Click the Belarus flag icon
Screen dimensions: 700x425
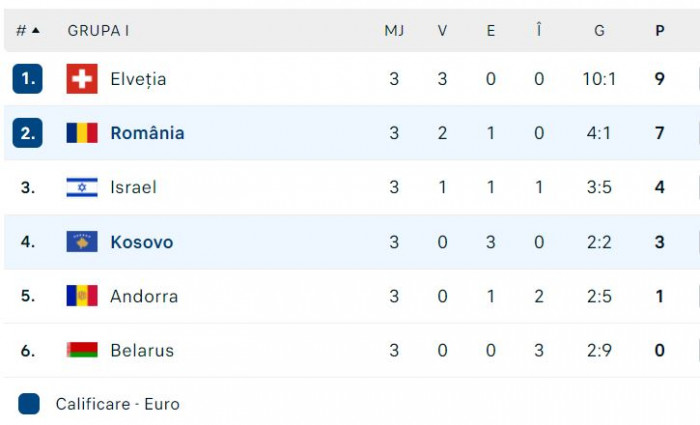(82, 350)
